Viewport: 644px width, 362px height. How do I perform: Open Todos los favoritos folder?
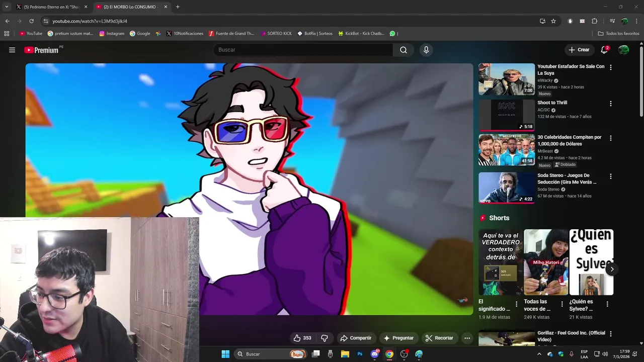[618, 34]
